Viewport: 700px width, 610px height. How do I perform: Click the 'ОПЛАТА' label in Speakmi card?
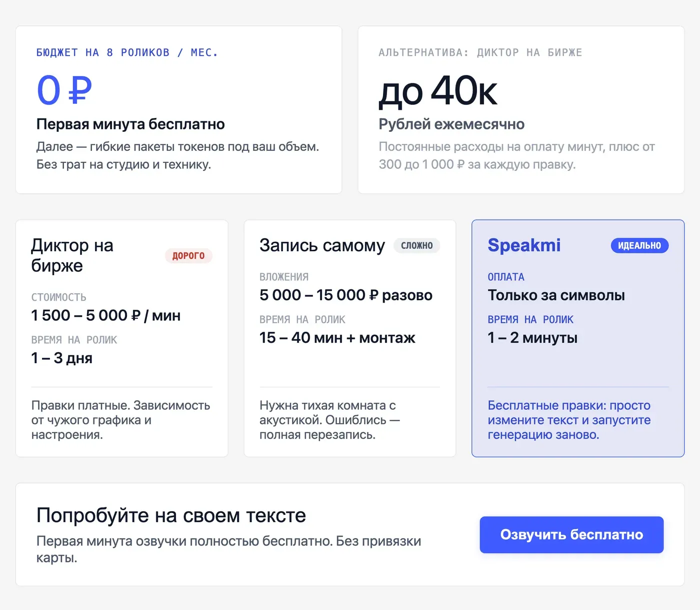pyautogui.click(x=506, y=277)
